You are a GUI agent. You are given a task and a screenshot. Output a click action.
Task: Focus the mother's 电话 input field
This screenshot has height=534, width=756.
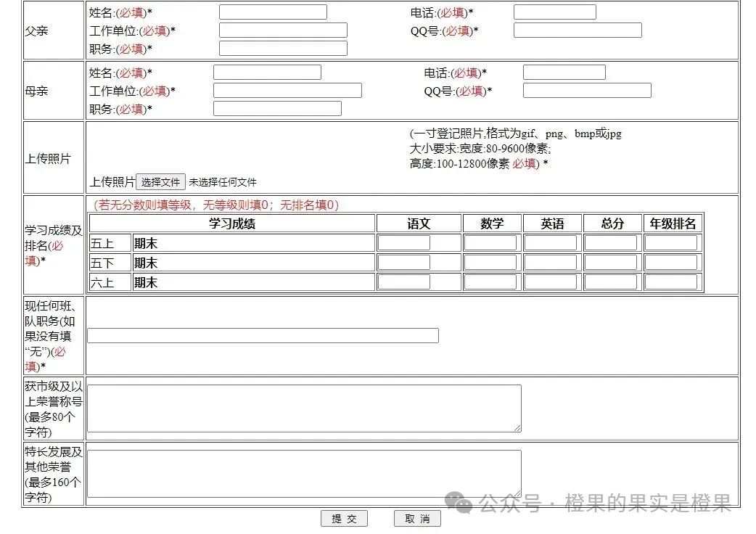coord(564,73)
